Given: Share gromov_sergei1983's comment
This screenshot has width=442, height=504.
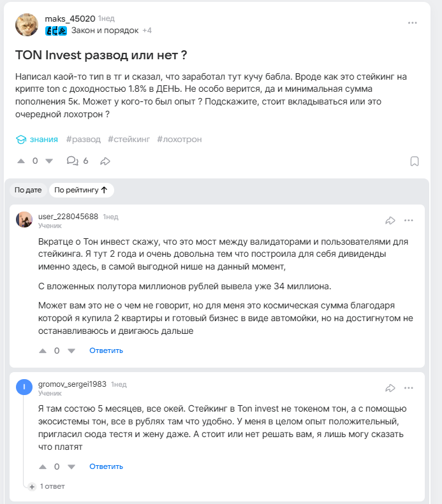Looking at the screenshot, I should coord(390,388).
